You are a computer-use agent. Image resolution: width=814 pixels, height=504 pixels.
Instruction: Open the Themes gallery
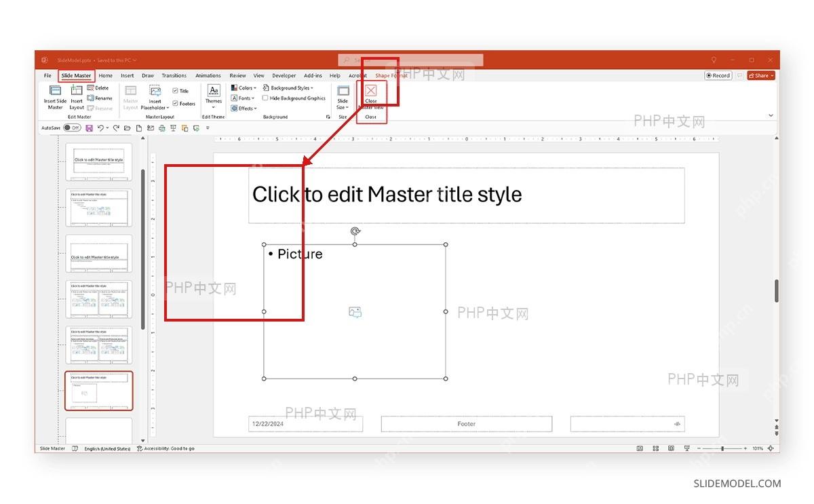click(x=214, y=96)
